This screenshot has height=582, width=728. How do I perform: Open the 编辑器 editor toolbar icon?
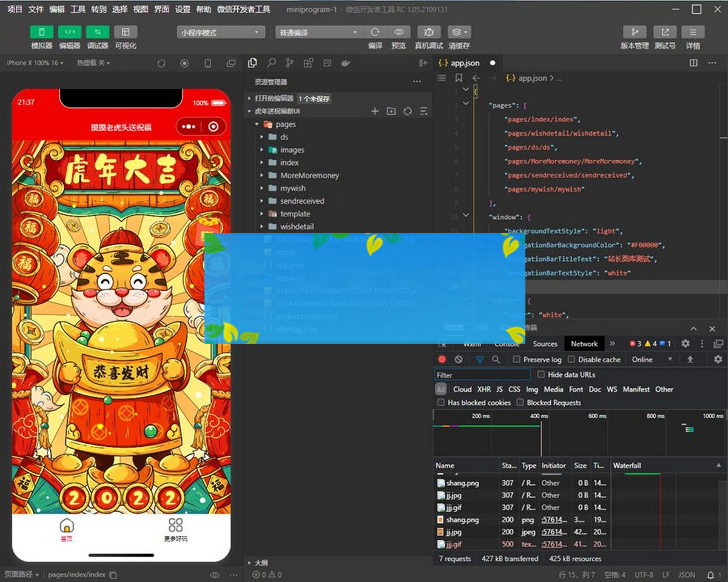pyautogui.click(x=69, y=32)
